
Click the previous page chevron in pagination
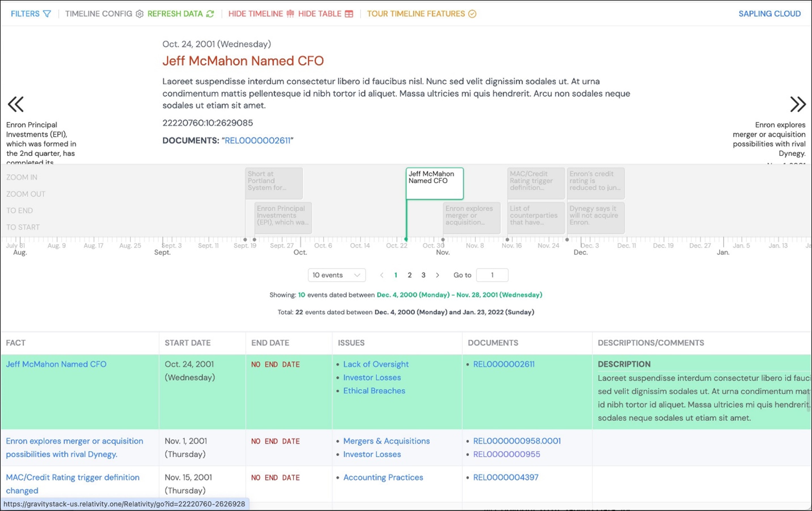(382, 275)
